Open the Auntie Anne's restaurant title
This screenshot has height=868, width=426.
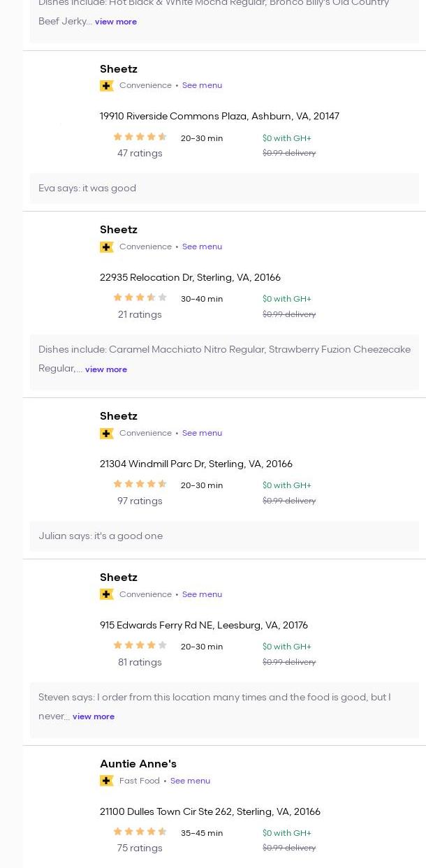(x=138, y=764)
